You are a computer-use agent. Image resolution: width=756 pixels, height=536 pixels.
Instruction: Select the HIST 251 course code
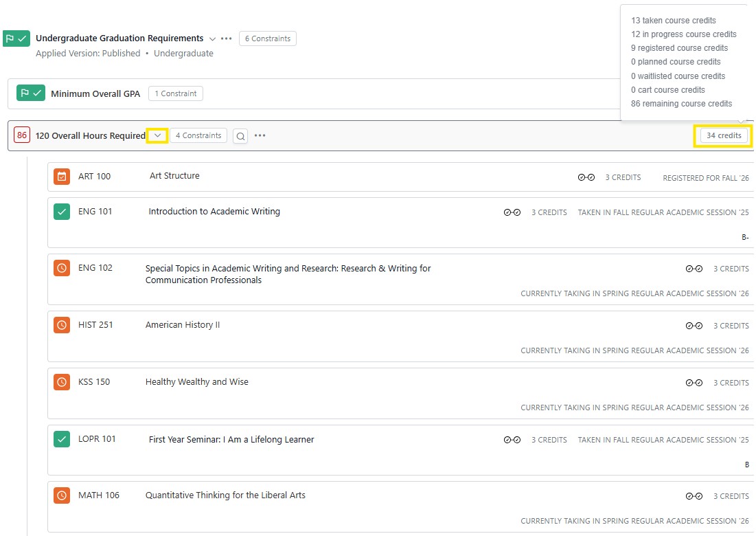click(x=95, y=324)
